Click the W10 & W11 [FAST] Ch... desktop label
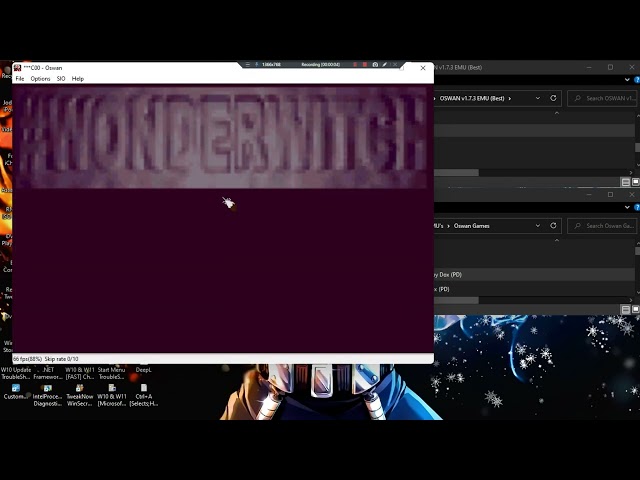The image size is (640, 480). click(x=80, y=373)
